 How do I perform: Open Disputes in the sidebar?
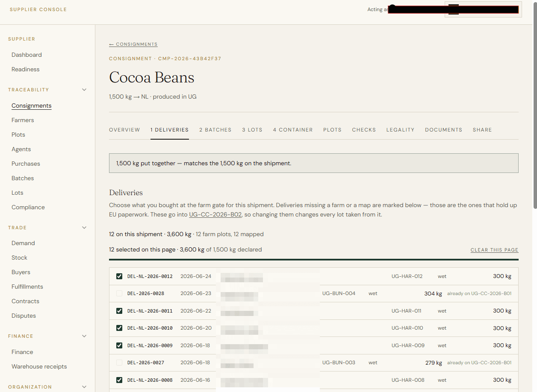[24, 316]
